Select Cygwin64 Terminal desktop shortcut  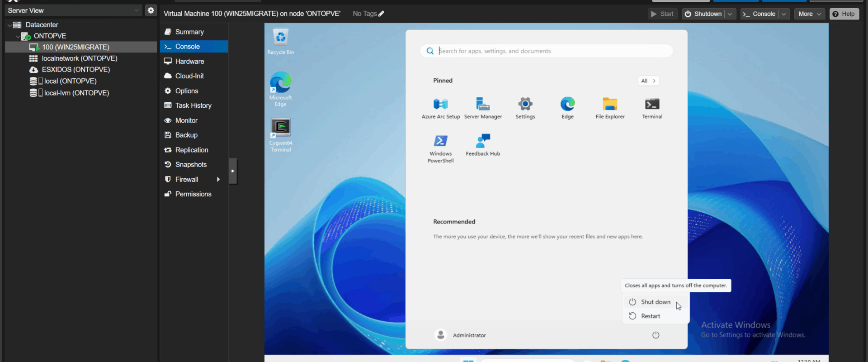pos(281,135)
